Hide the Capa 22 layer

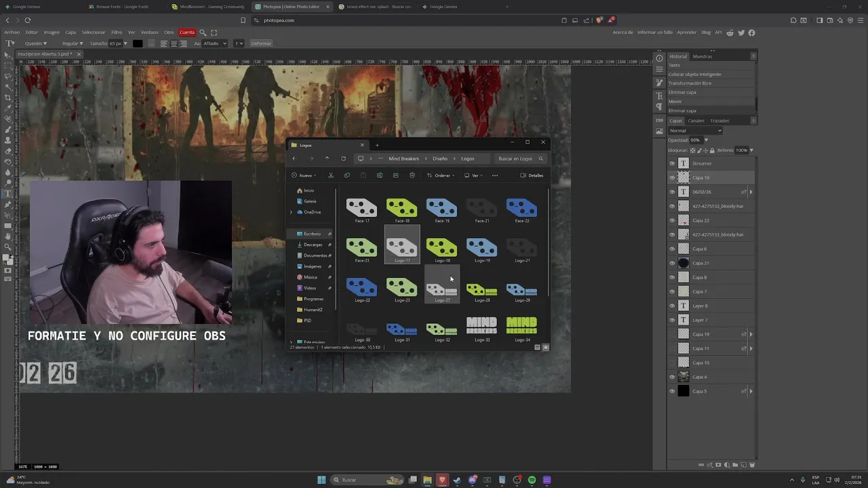click(672, 220)
